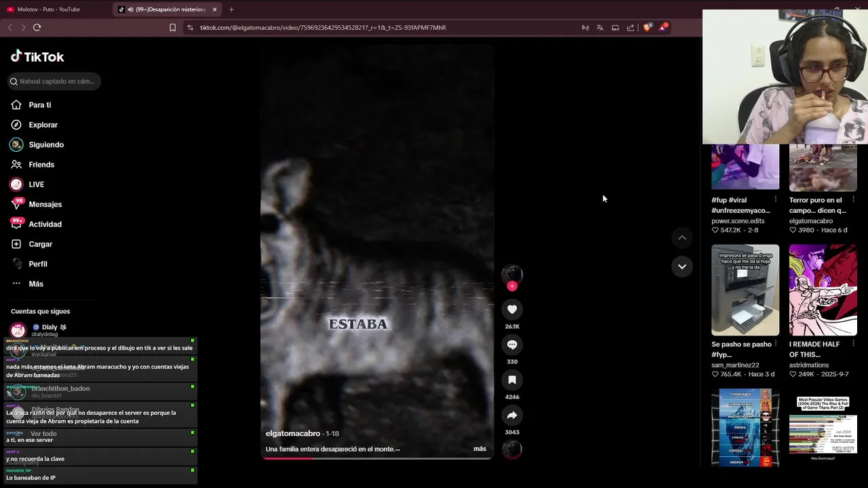
Task: Click the Siguiendo avatar icon
Action: tap(16, 144)
